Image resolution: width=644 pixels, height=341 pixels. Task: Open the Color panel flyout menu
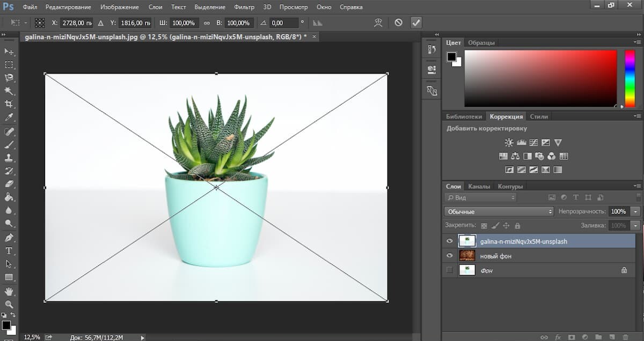click(x=637, y=42)
